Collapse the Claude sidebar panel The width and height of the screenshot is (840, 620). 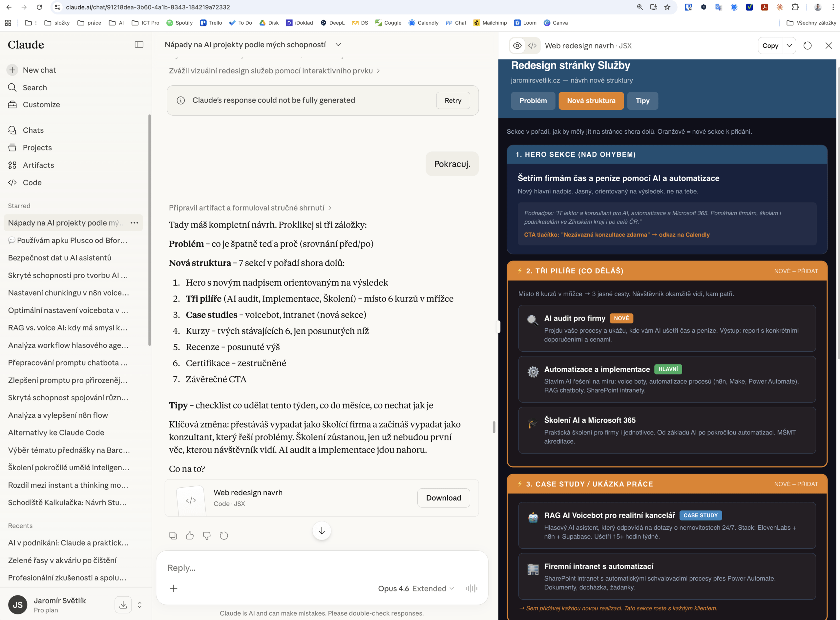tap(139, 45)
